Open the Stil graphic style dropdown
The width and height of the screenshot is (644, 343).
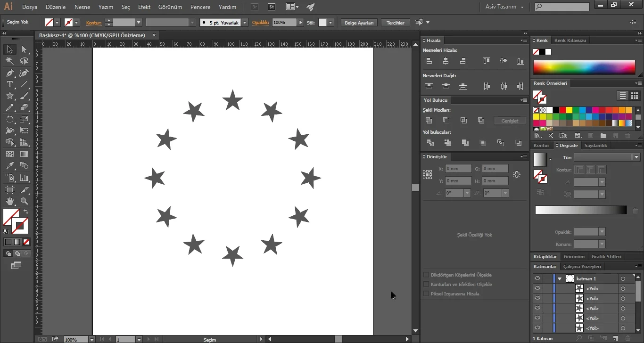[x=331, y=23]
